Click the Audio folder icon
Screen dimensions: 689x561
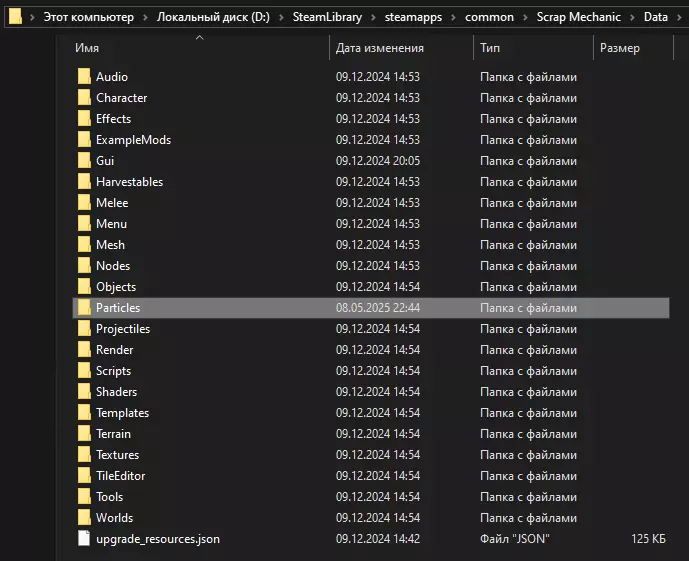(x=84, y=76)
